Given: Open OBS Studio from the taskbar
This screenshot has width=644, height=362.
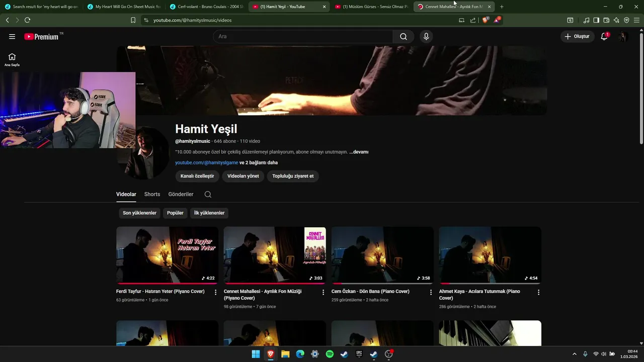Looking at the screenshot, I should [x=388, y=354].
